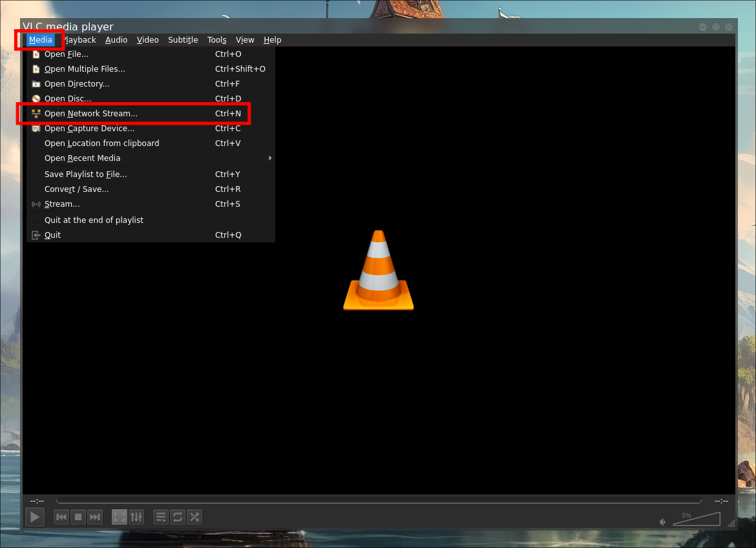This screenshot has height=548, width=756.
Task: Choose Open Directory... entry
Action: (x=151, y=84)
